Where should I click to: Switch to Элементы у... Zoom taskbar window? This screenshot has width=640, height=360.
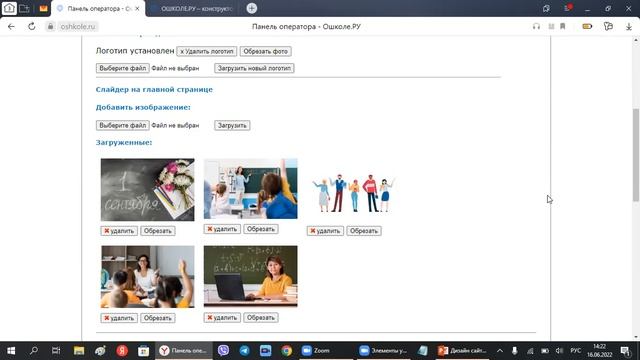(383, 351)
